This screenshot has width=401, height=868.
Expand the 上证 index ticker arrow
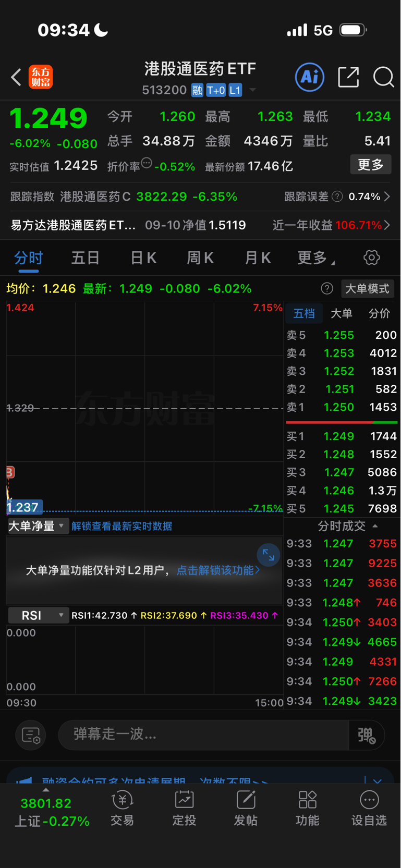click(46, 790)
